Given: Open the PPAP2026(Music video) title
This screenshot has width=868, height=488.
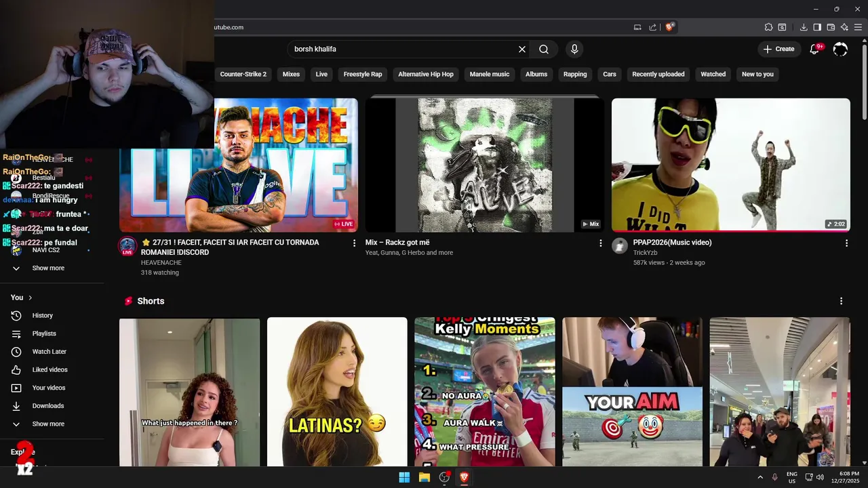Looking at the screenshot, I should pyautogui.click(x=672, y=243).
